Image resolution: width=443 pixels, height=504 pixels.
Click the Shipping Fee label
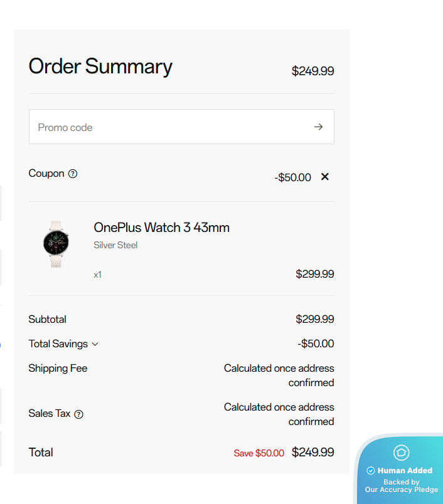pyautogui.click(x=58, y=368)
